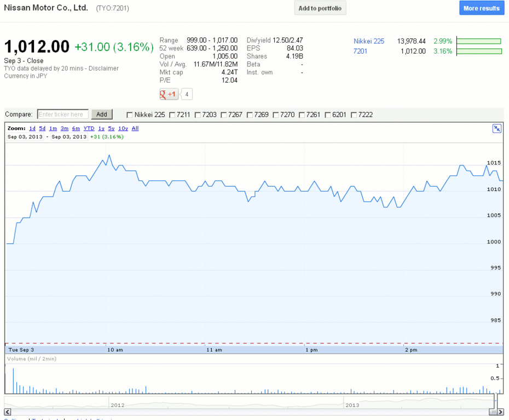The image size is (509, 420).
Task: Click the Mkt cap value 4.24T
Action: (x=229, y=72)
